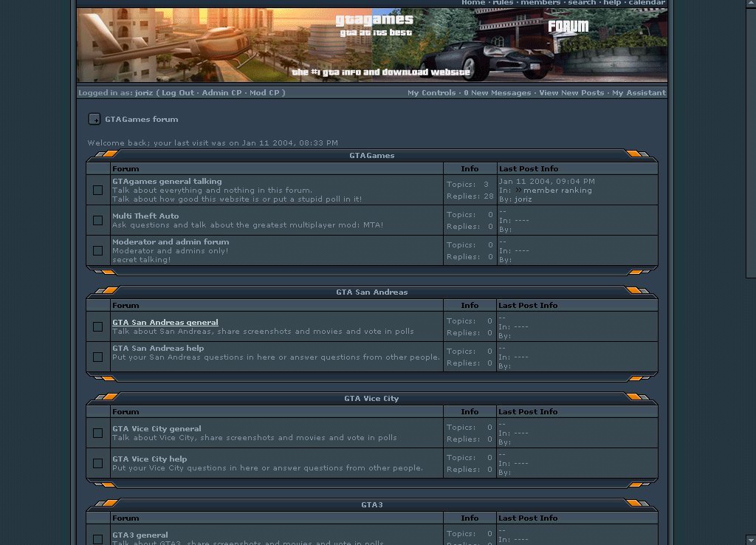Image resolution: width=756 pixels, height=545 pixels.
Task: Click the GTAGames forum breadcrumb link
Action: [x=141, y=119]
